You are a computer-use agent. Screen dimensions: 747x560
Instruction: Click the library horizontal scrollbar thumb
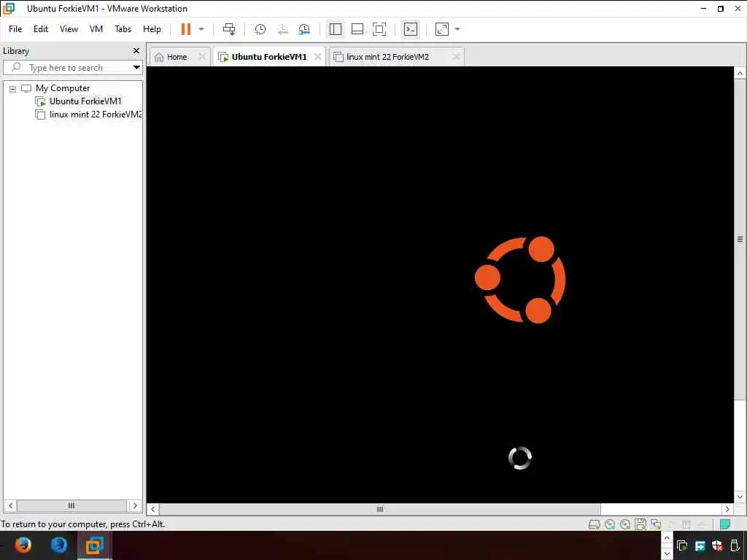coord(71,506)
